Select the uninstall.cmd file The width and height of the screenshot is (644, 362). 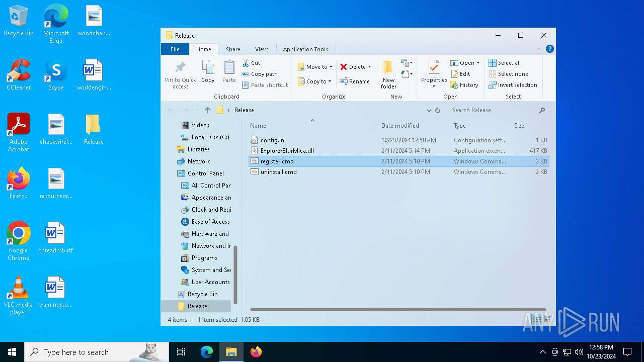pos(398,172)
